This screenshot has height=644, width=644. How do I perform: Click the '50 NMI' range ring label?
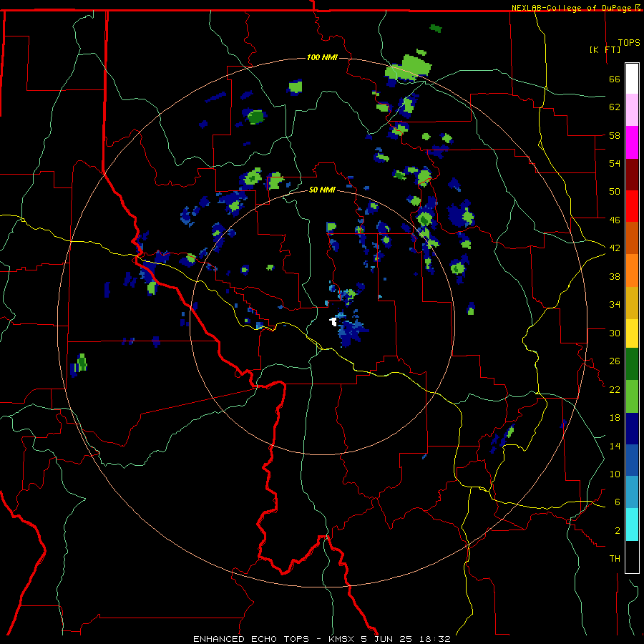point(322,190)
